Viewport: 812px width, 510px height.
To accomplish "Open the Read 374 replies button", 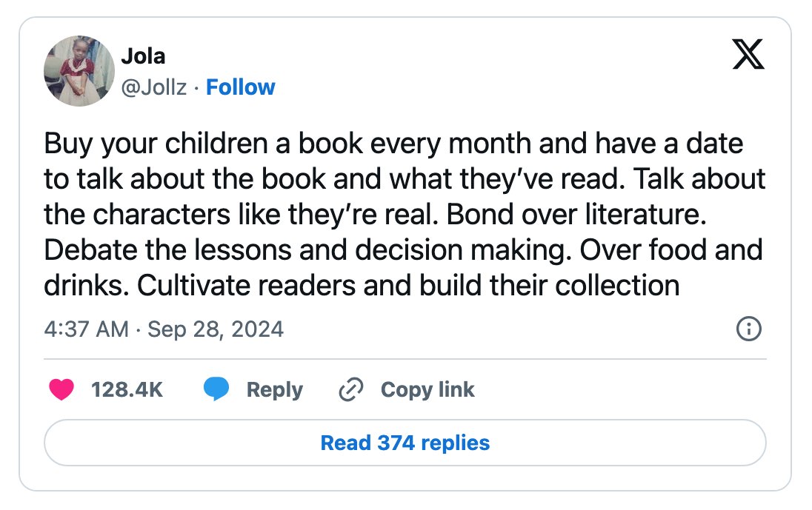I will pyautogui.click(x=405, y=443).
